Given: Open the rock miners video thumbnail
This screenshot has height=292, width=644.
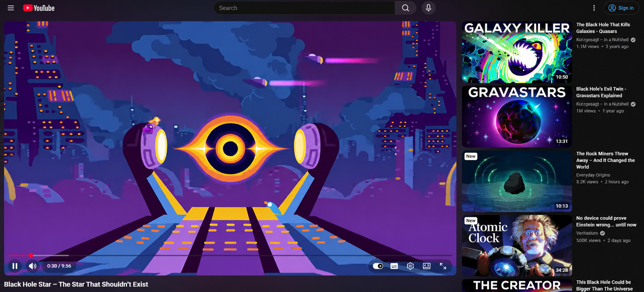Looking at the screenshot, I should point(517,181).
